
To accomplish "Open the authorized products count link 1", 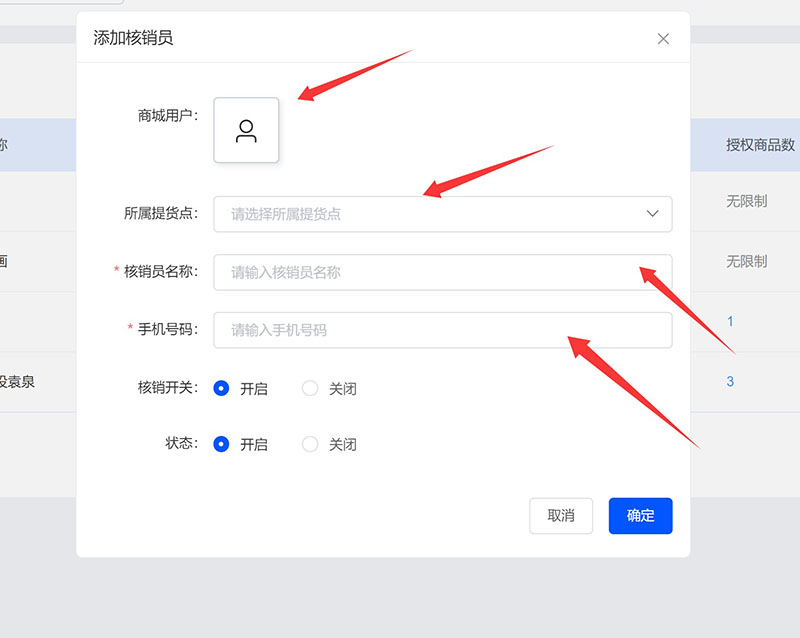I will pos(730,321).
